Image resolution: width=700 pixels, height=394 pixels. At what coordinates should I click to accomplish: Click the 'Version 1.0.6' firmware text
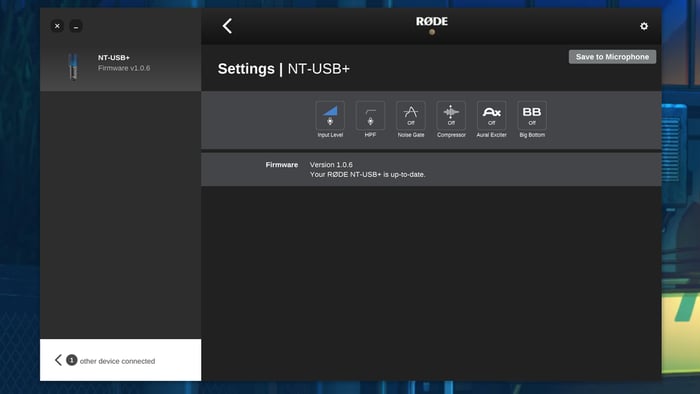pos(331,165)
